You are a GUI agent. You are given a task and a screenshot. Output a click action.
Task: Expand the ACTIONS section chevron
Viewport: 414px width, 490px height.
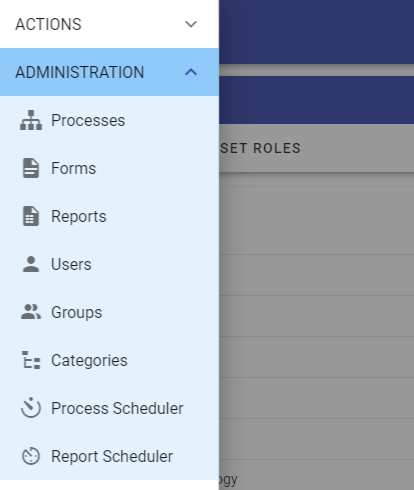coord(191,24)
